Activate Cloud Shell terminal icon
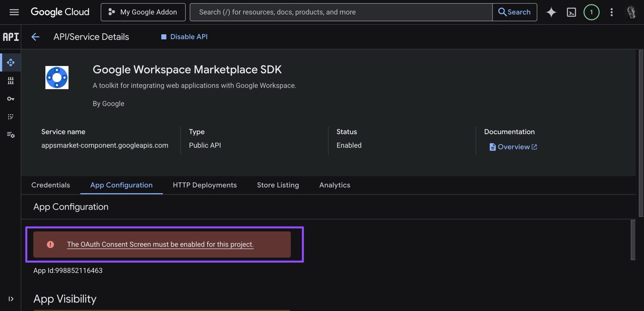 pyautogui.click(x=572, y=12)
